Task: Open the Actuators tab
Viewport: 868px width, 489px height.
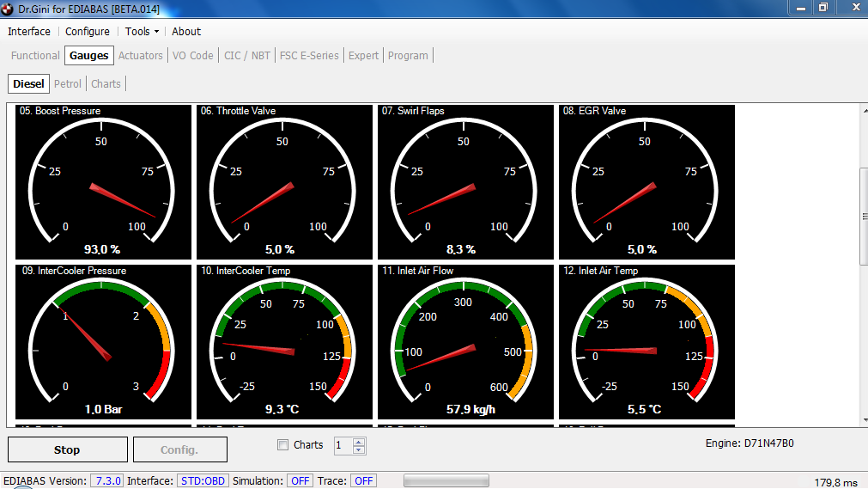Action: click(141, 56)
